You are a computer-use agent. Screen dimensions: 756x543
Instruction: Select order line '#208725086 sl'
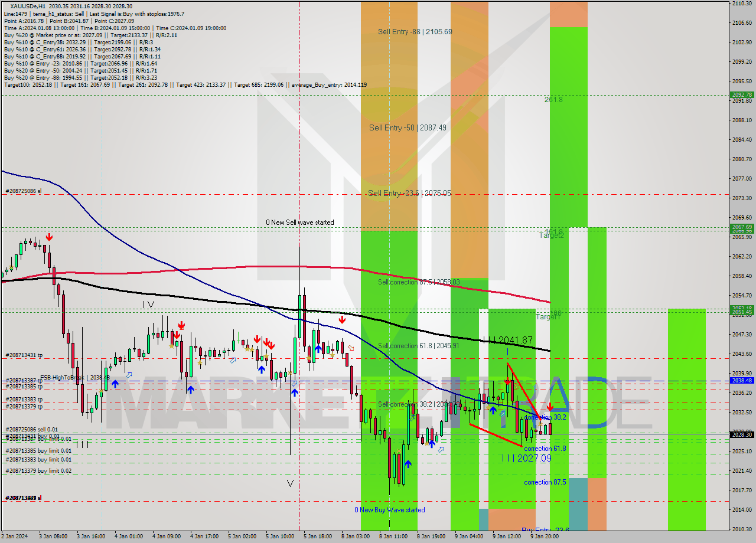point(24,191)
